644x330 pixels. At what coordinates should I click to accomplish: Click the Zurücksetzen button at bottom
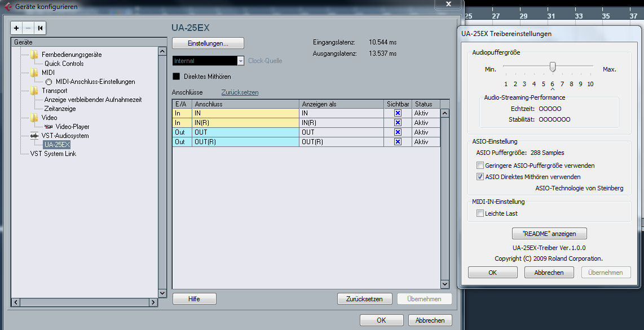[364, 299]
